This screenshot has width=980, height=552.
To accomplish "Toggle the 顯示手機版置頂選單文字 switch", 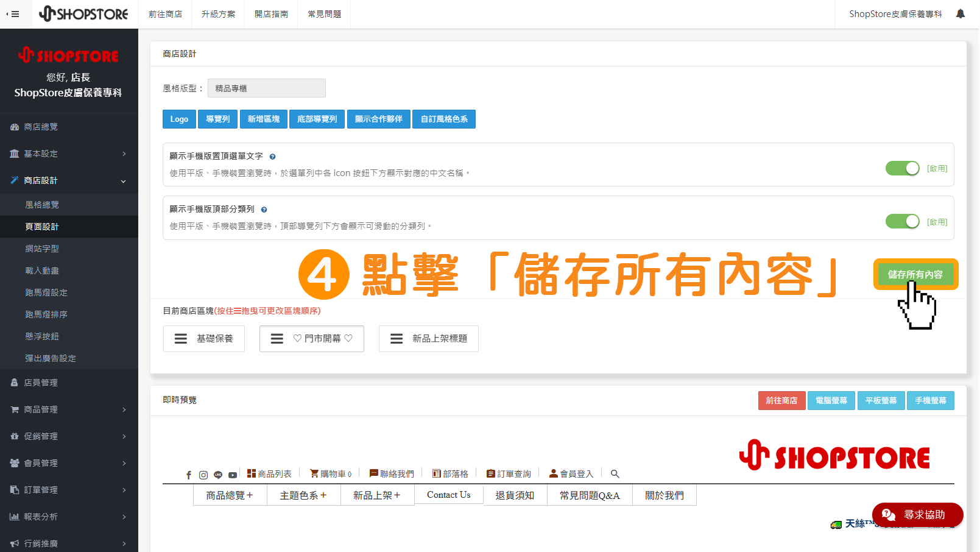I will click(903, 168).
